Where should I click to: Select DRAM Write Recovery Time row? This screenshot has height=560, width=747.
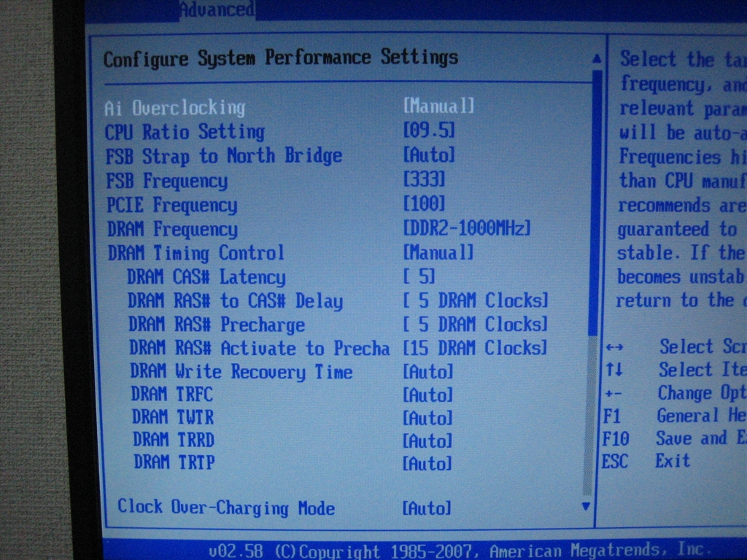click(241, 371)
